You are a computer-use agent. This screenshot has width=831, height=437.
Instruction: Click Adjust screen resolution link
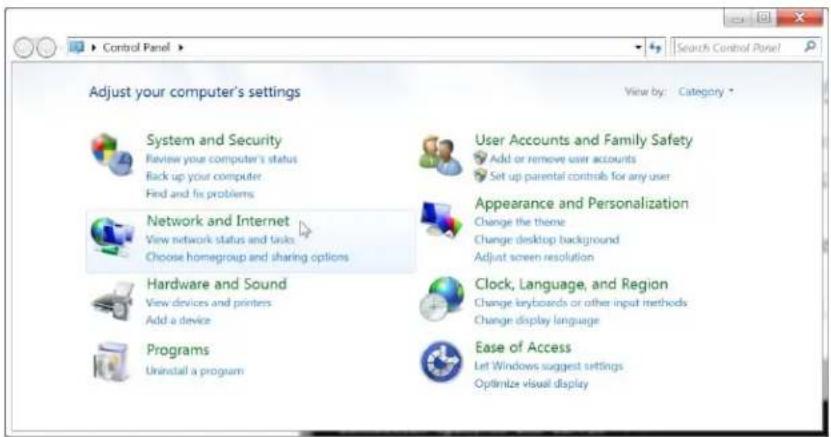click(534, 257)
